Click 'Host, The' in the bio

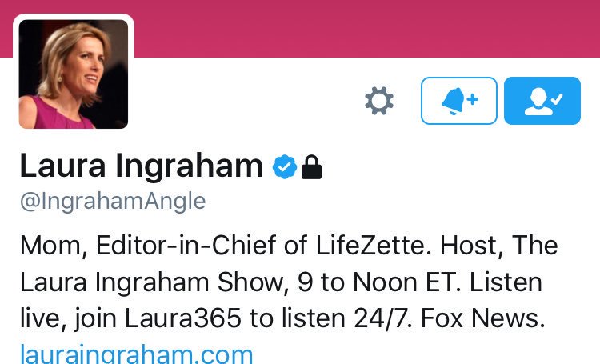[499, 246]
